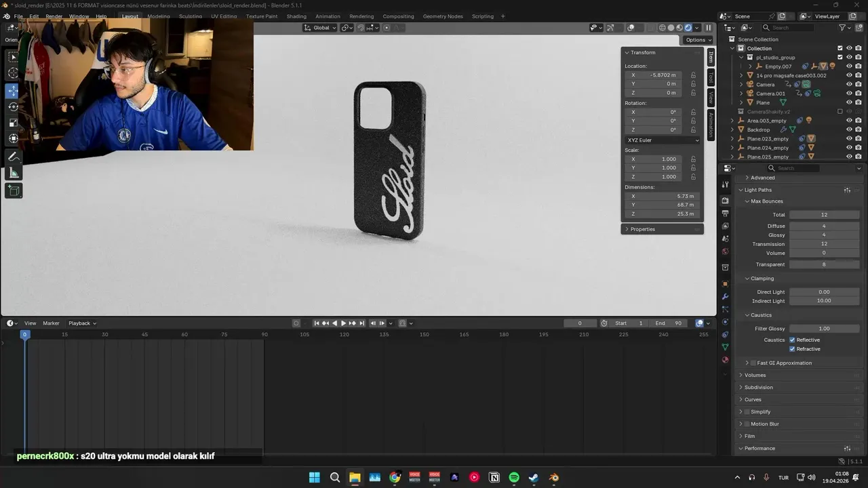Screen dimensions: 868x488
Task: Open the File menu
Action: click(x=18, y=16)
